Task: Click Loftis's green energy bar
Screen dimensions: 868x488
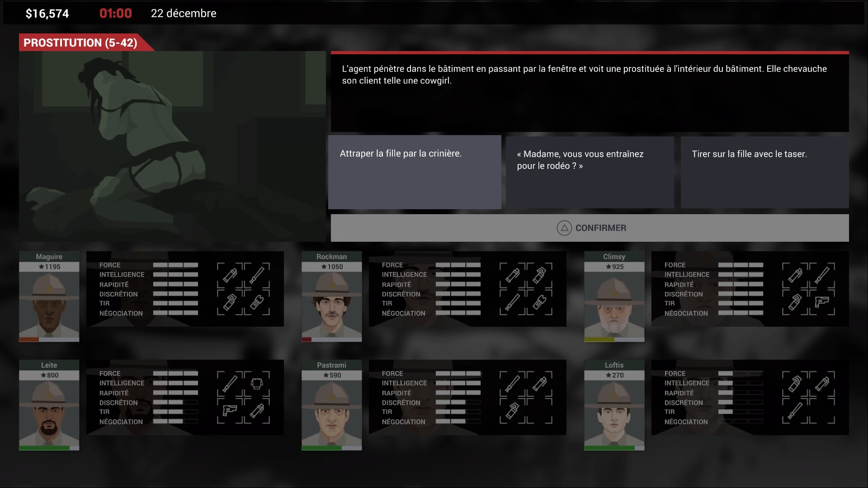Action: (609, 448)
